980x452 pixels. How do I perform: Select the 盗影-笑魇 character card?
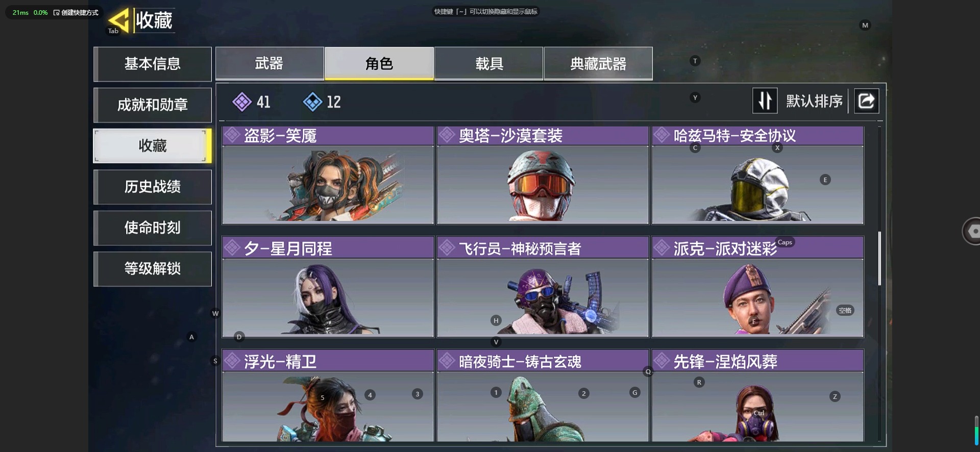(328, 175)
